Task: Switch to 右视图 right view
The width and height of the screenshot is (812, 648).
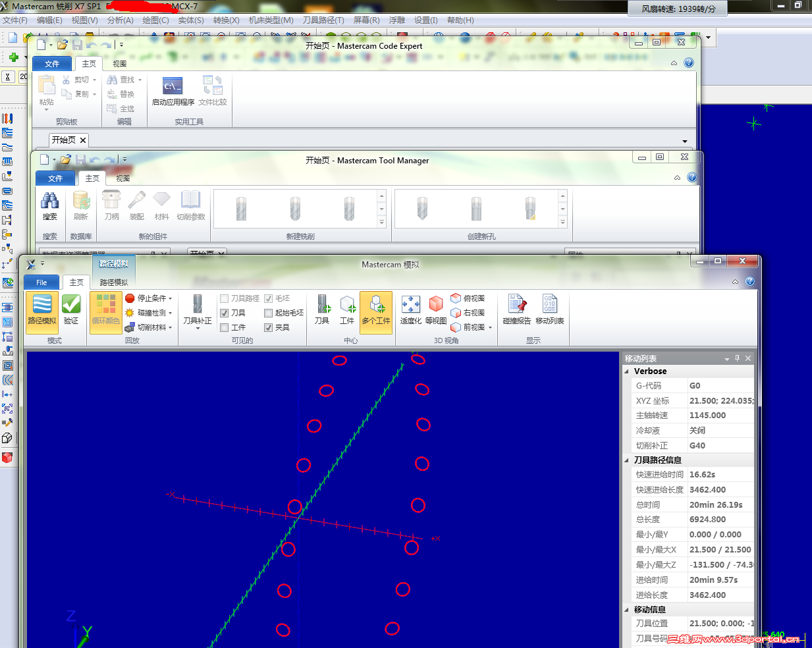Action: pos(468,313)
